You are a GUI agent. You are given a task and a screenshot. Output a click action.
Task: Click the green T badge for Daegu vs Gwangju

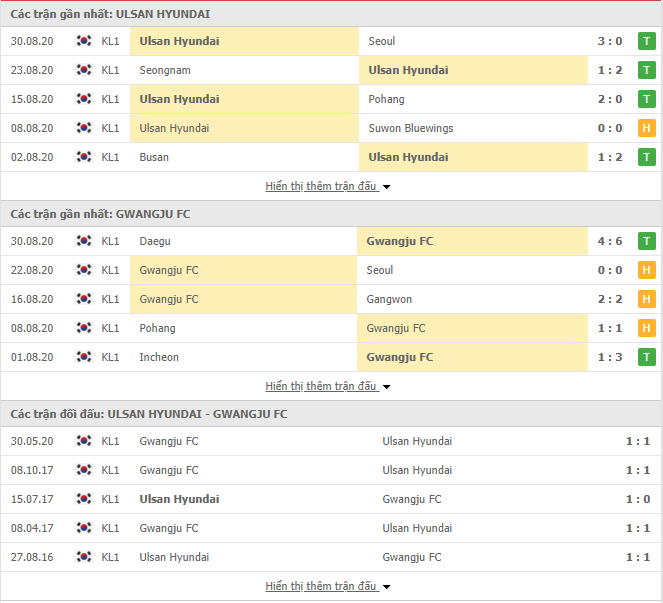tap(647, 241)
